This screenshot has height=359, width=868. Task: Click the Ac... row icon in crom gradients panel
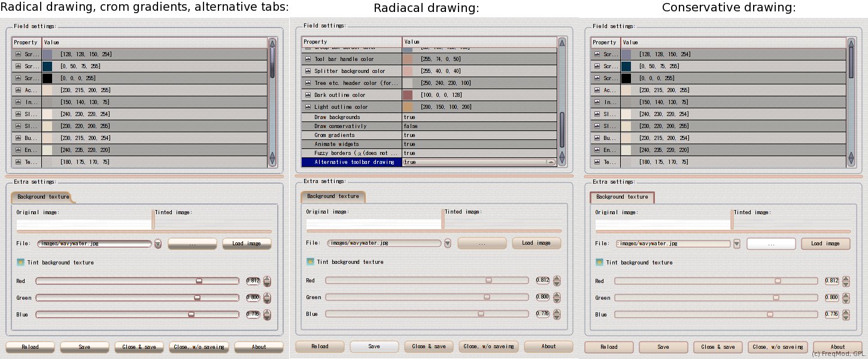pos(18,90)
